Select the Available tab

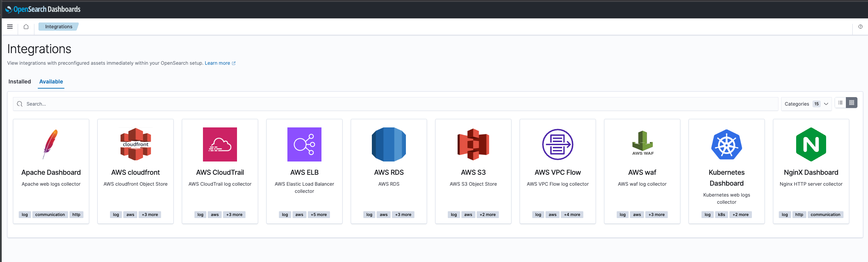pos(51,82)
